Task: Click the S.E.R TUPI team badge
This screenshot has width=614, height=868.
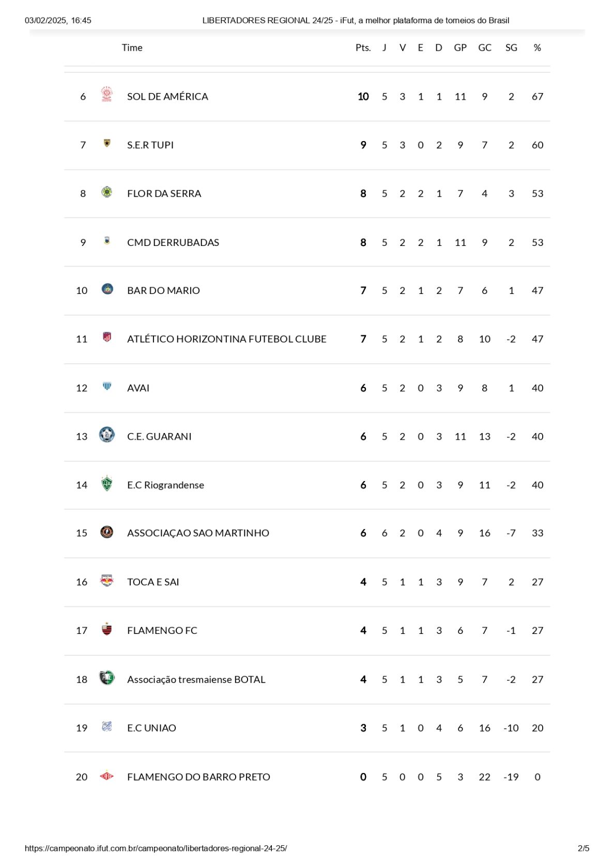Action: click(x=107, y=143)
